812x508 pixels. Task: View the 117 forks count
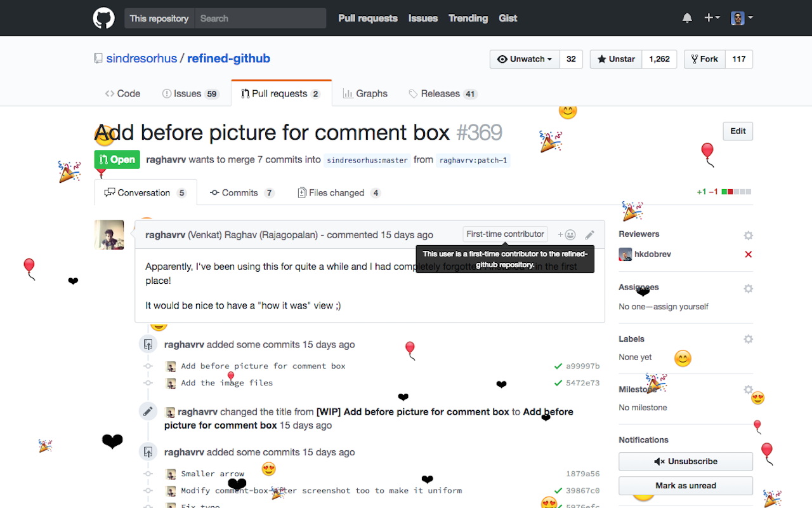[x=739, y=59]
